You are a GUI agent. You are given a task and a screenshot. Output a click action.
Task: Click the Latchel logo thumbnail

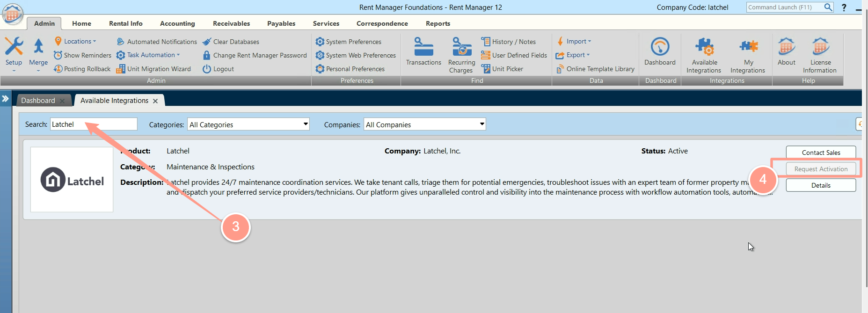(x=72, y=180)
